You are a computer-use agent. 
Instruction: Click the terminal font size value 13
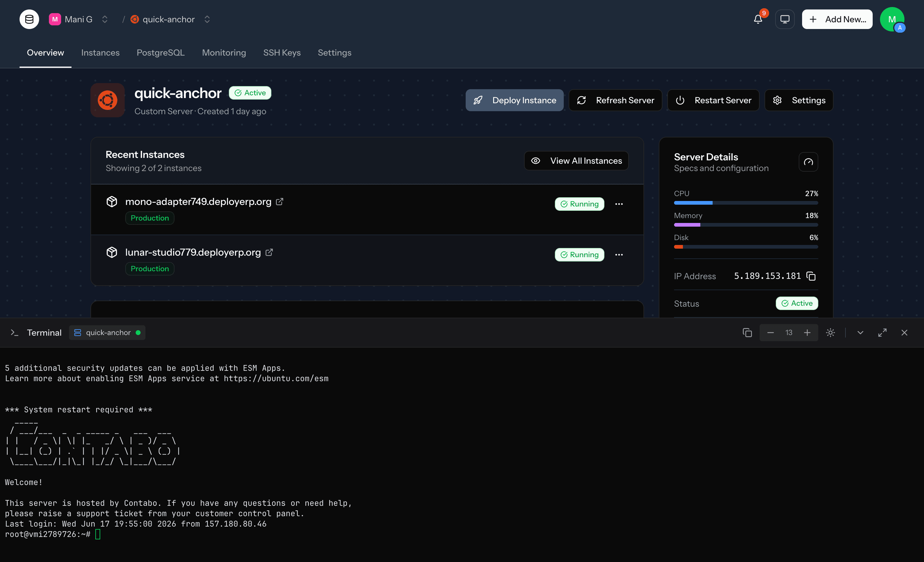point(789,333)
